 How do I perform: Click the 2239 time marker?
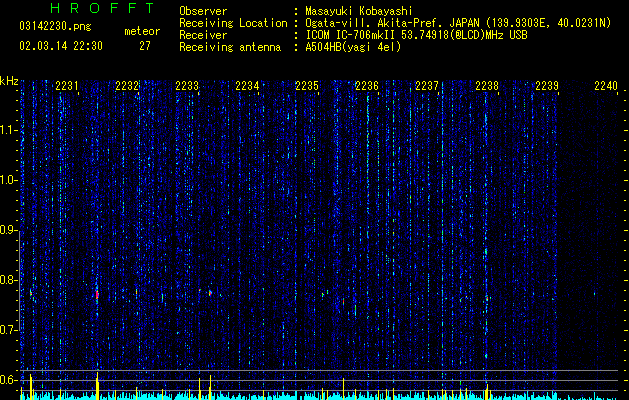(547, 86)
